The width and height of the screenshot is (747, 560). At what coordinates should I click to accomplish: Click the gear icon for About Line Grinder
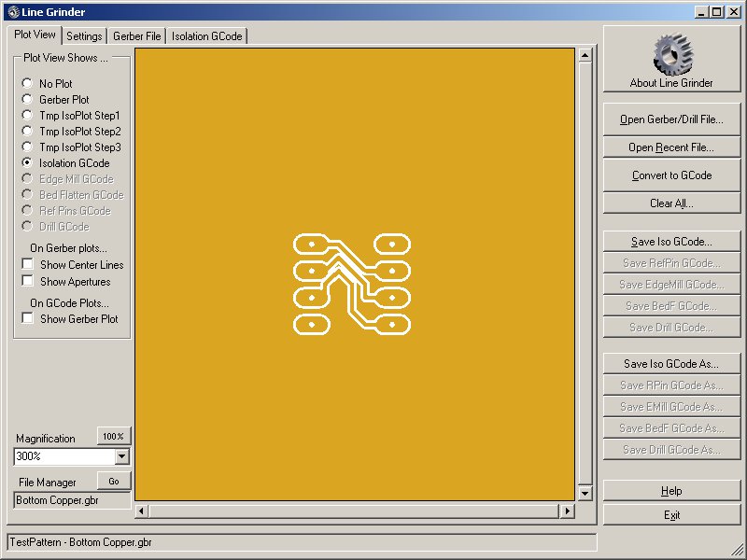[670, 55]
